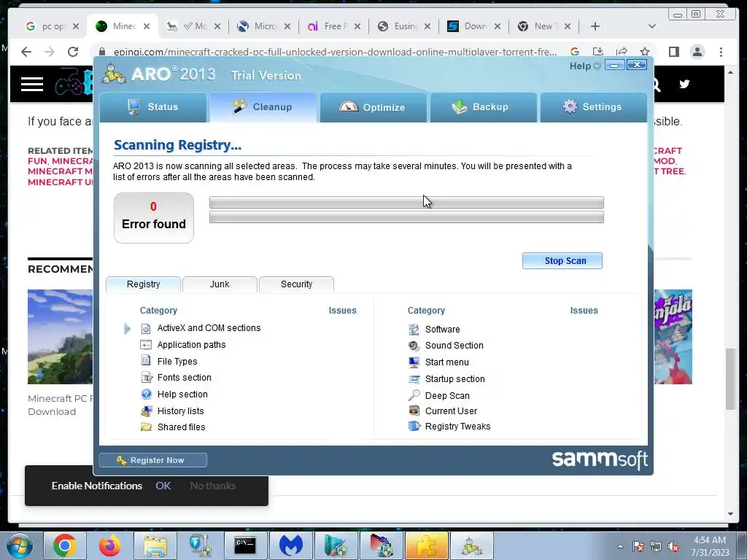Open Chrome profile avatar menu
The image size is (747, 560).
[x=697, y=52]
